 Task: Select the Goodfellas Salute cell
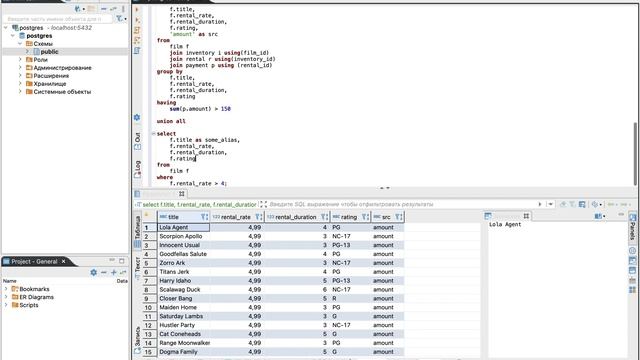[183, 254]
